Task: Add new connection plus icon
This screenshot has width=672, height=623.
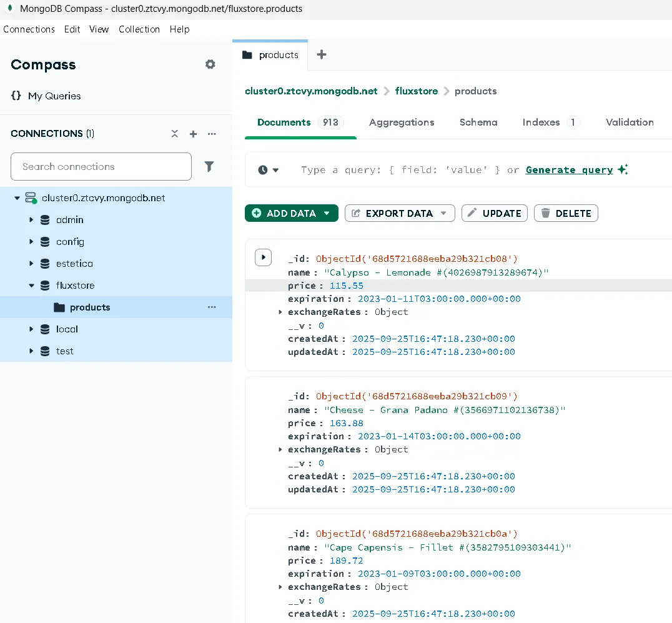Action: 193,134
